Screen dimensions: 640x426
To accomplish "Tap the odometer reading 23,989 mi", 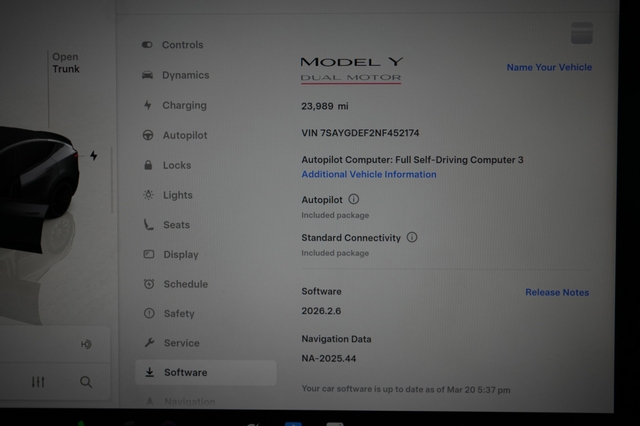I will pyautogui.click(x=325, y=106).
